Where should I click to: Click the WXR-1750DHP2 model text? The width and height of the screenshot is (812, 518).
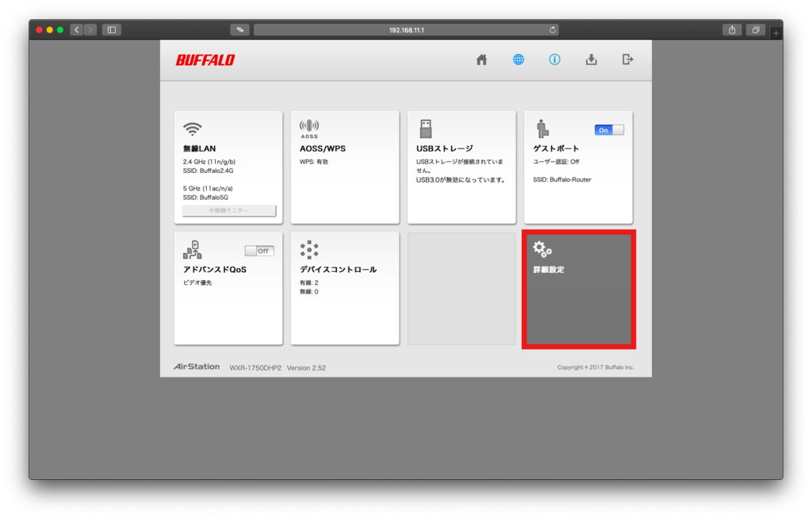click(x=255, y=368)
